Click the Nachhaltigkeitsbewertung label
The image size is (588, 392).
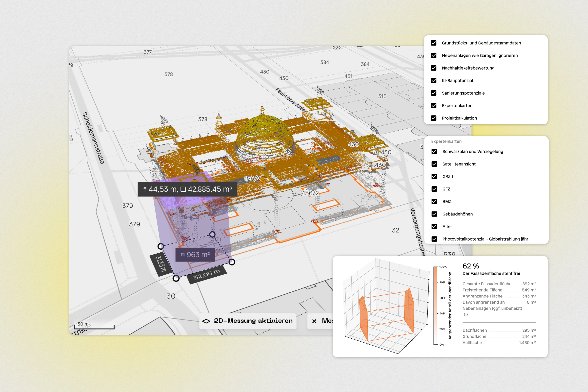(x=468, y=68)
